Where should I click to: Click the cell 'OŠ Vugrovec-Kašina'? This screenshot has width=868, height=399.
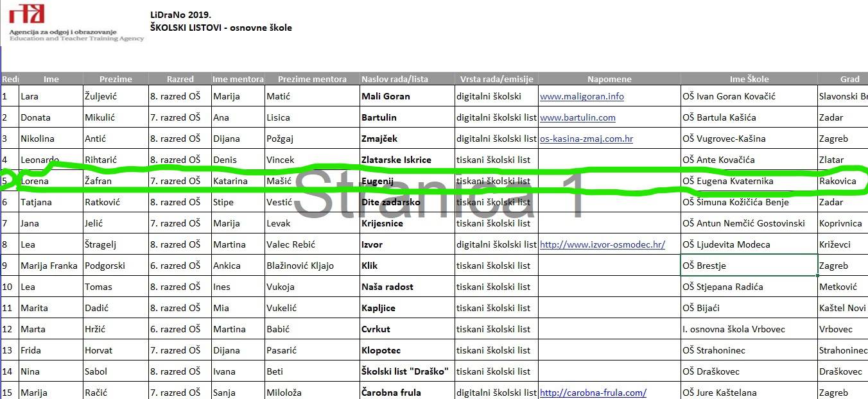pos(749,139)
